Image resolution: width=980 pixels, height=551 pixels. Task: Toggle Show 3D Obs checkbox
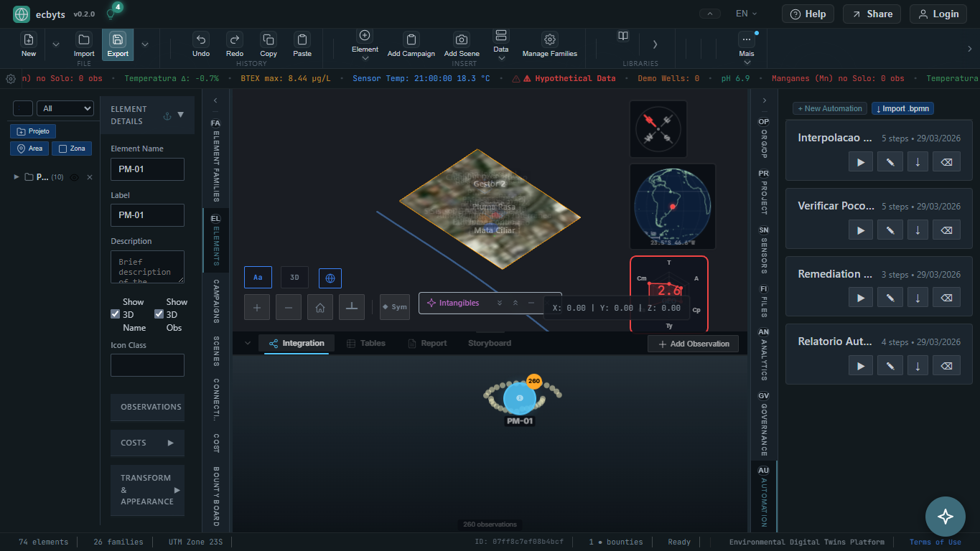[x=159, y=314]
